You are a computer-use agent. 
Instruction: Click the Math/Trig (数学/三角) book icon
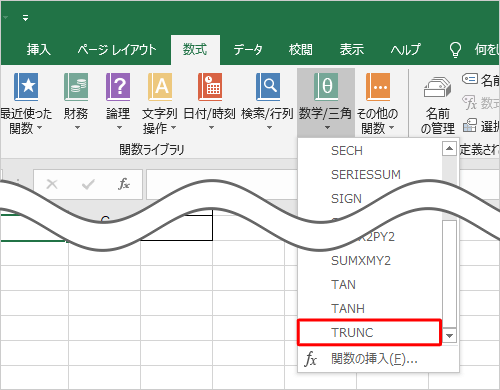tap(326, 87)
